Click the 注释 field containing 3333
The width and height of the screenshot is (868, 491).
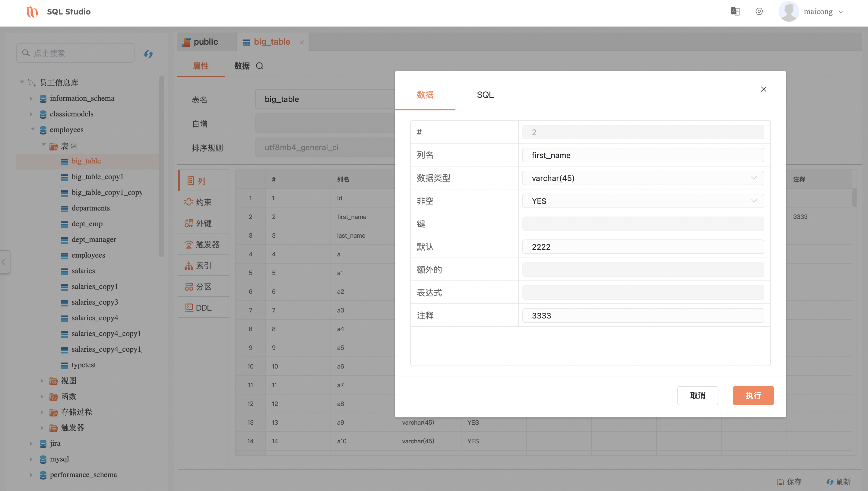point(643,316)
